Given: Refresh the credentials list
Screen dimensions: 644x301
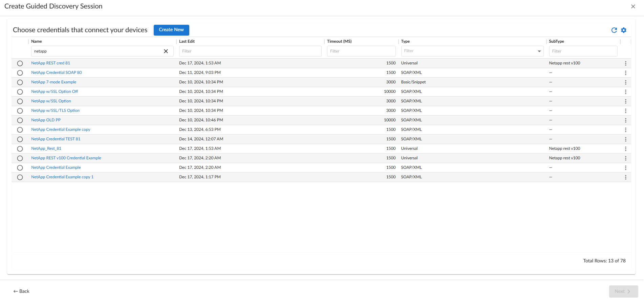Looking at the screenshot, I should (614, 30).
